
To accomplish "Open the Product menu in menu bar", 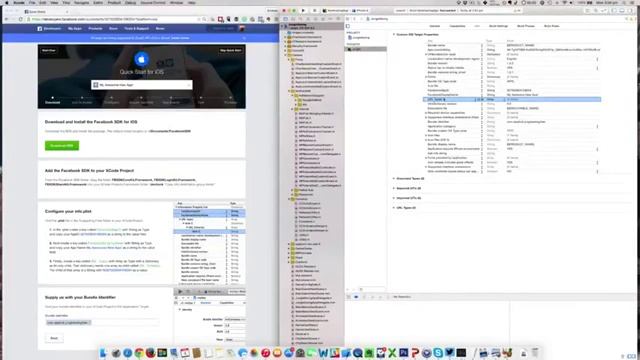I will coord(114,2).
